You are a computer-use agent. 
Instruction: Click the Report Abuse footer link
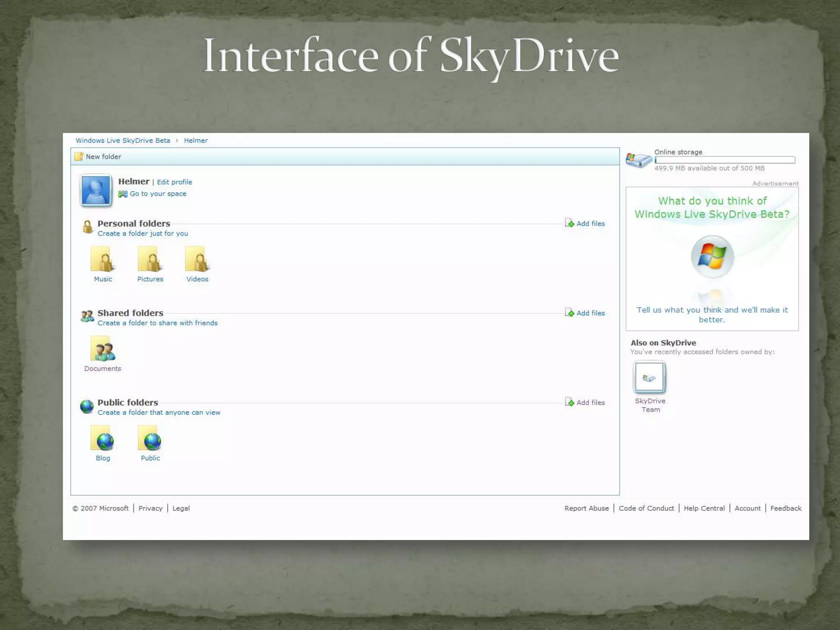(x=586, y=508)
